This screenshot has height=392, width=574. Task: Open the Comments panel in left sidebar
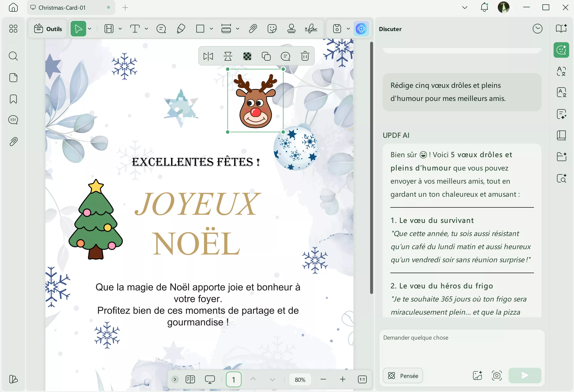(x=13, y=120)
